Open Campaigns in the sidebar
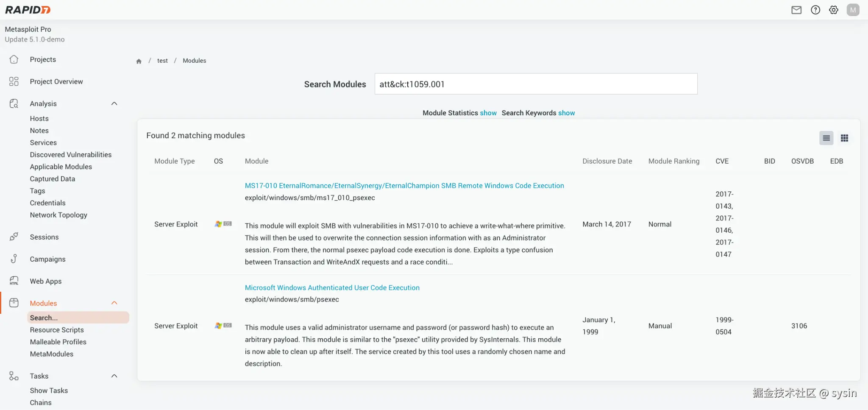868x410 pixels. click(x=47, y=259)
